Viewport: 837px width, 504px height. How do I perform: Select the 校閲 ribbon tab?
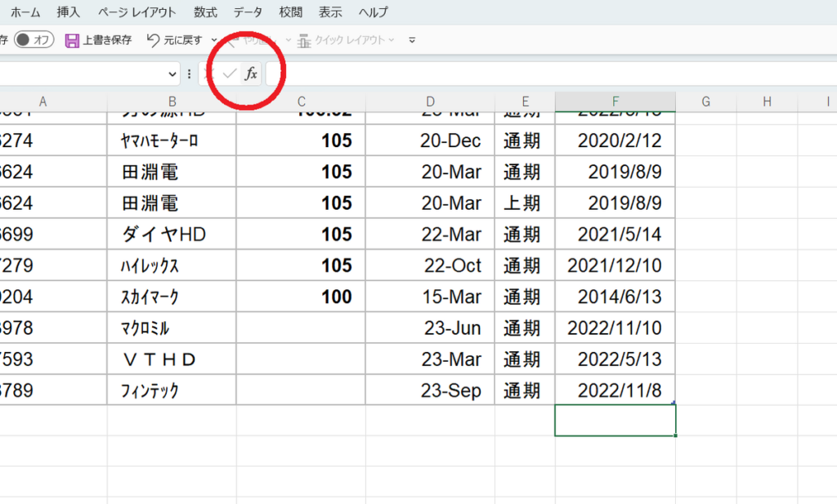[x=291, y=11]
